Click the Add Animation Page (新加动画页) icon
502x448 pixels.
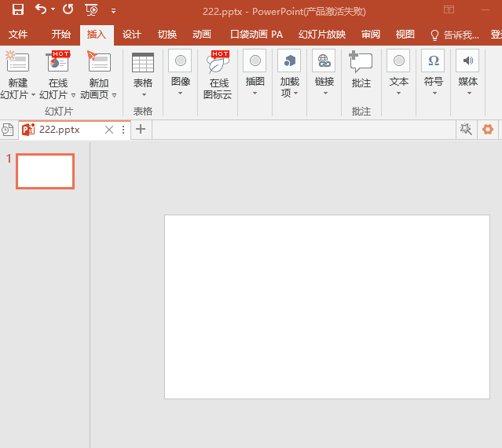point(99,63)
